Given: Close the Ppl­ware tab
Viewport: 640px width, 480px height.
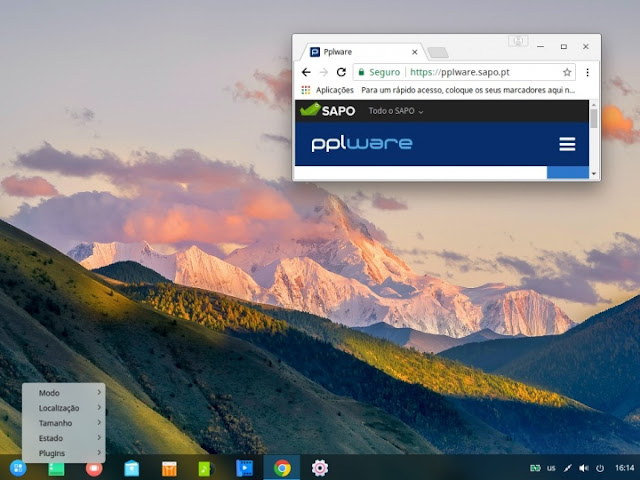Looking at the screenshot, I should pyautogui.click(x=414, y=52).
